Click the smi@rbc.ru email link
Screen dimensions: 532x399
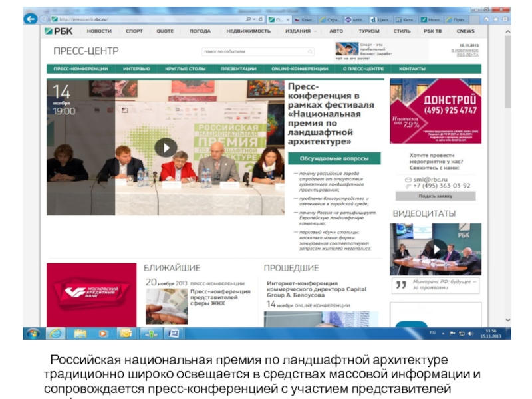point(430,180)
